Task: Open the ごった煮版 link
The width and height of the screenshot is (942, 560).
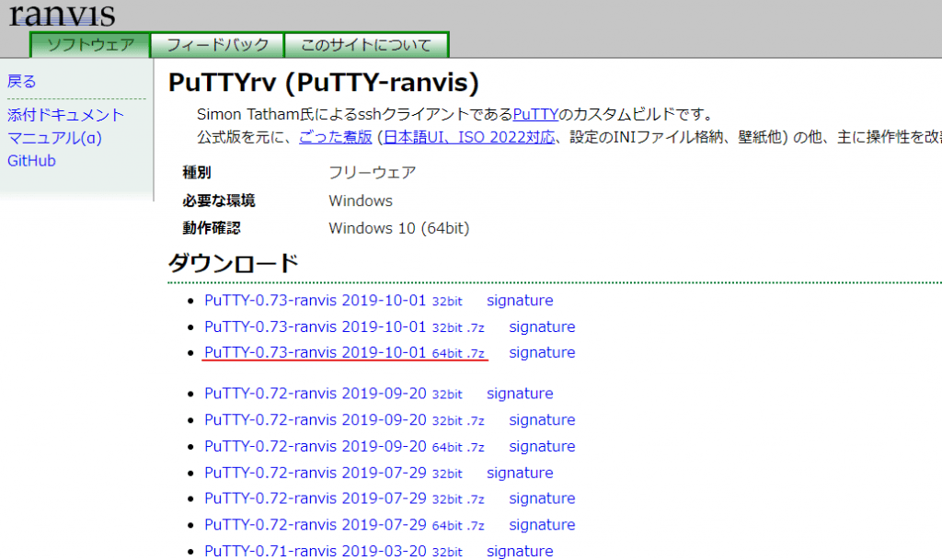Action: (335, 137)
